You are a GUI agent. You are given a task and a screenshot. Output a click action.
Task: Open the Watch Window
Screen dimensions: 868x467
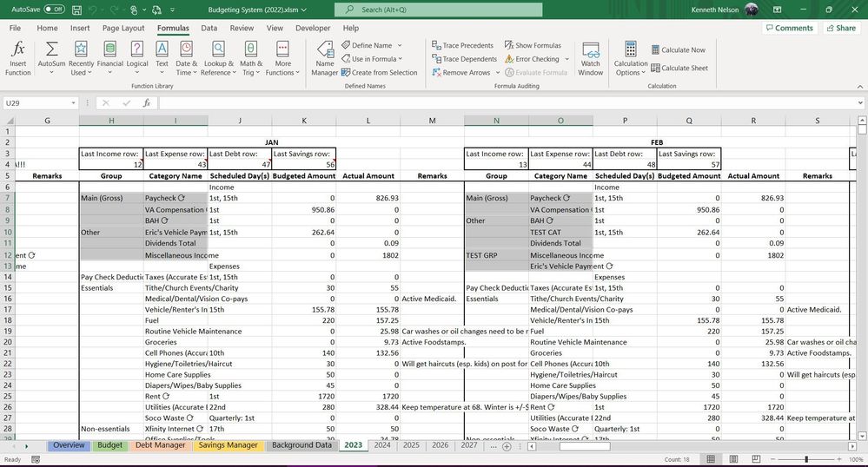pos(590,57)
